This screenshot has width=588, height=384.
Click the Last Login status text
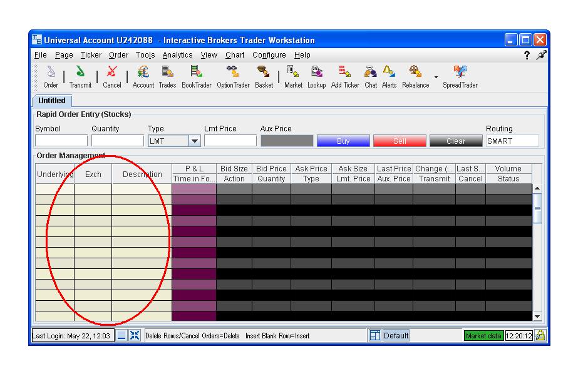71,336
